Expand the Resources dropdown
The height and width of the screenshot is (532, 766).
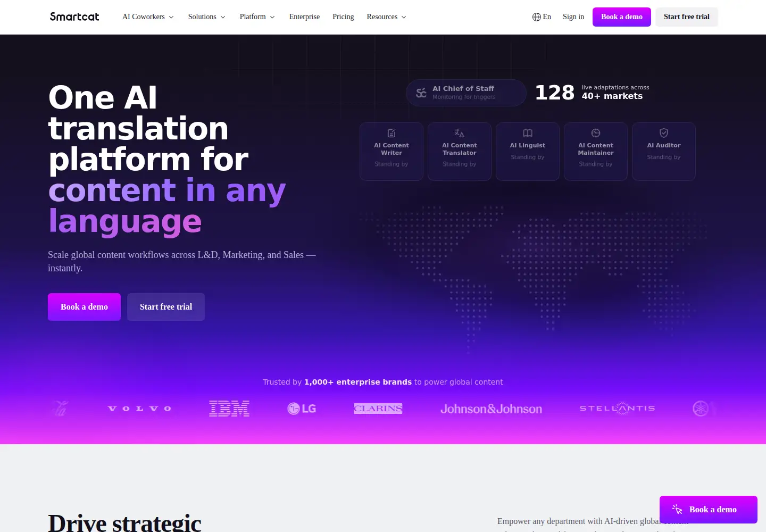point(386,17)
